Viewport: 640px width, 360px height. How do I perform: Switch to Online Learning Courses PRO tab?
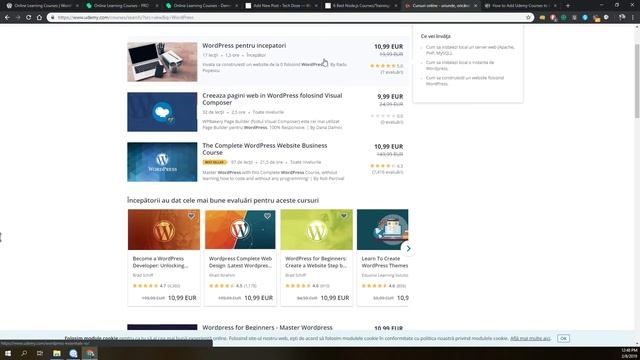click(x=121, y=6)
